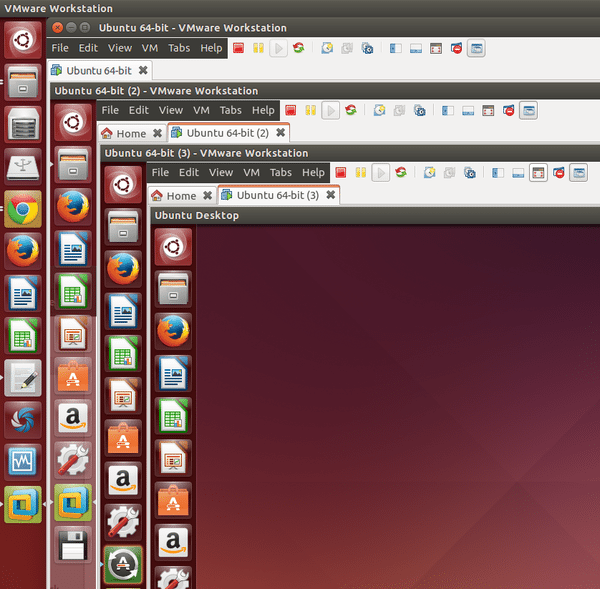The height and width of the screenshot is (589, 600).
Task: Open Firefox from host launcher
Action: pos(23,251)
